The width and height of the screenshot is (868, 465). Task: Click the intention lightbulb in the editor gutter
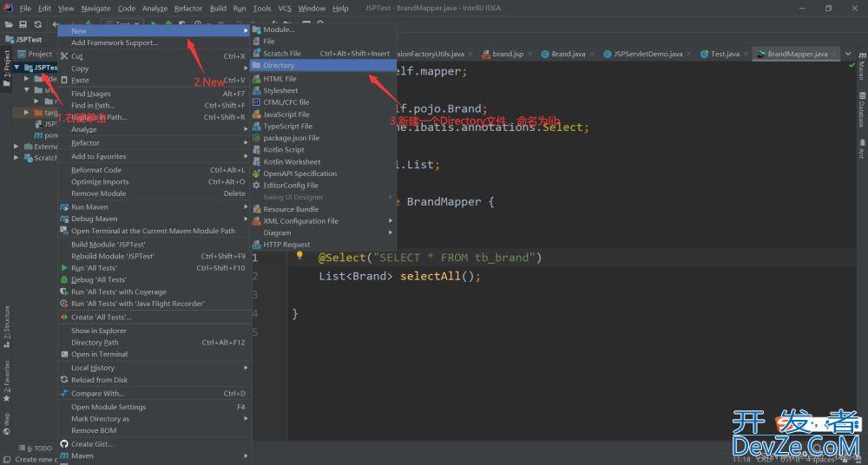click(x=299, y=256)
